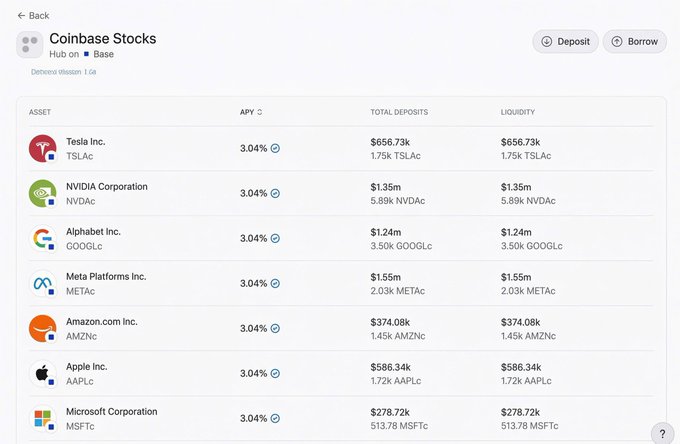
Task: Open the Microsoft Corporation asset name
Action: 111,412
